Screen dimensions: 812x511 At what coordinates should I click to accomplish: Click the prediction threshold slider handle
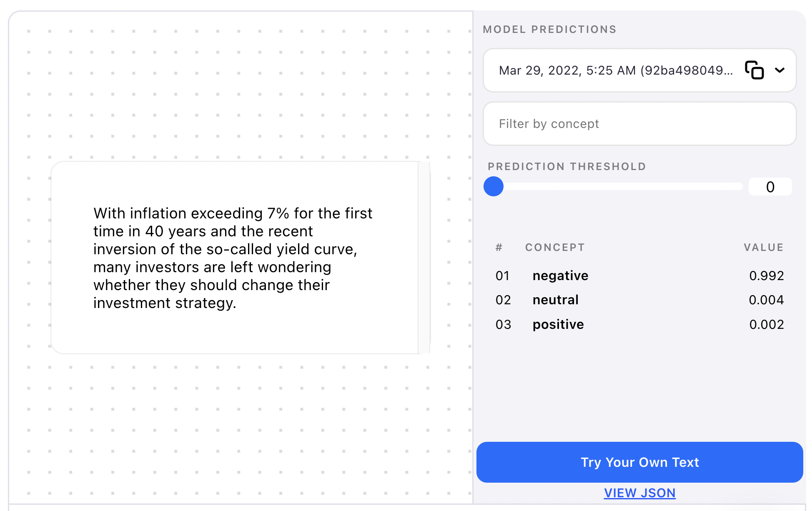click(494, 186)
